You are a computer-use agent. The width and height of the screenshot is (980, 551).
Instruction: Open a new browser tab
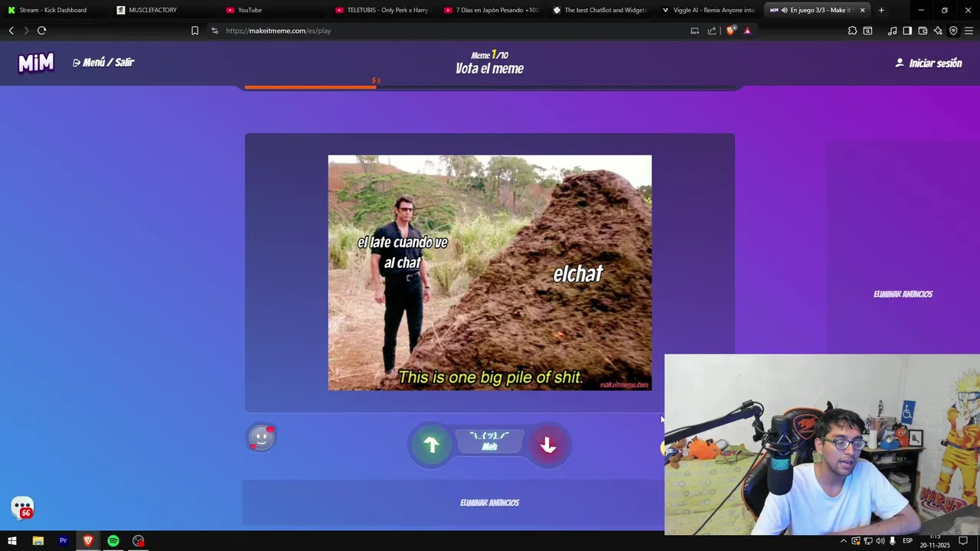(x=881, y=10)
